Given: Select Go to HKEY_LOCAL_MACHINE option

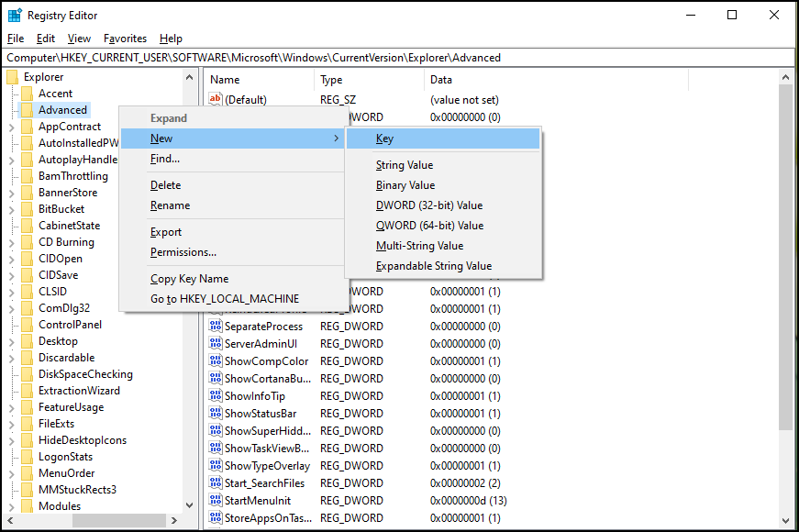Looking at the screenshot, I should (x=232, y=299).
